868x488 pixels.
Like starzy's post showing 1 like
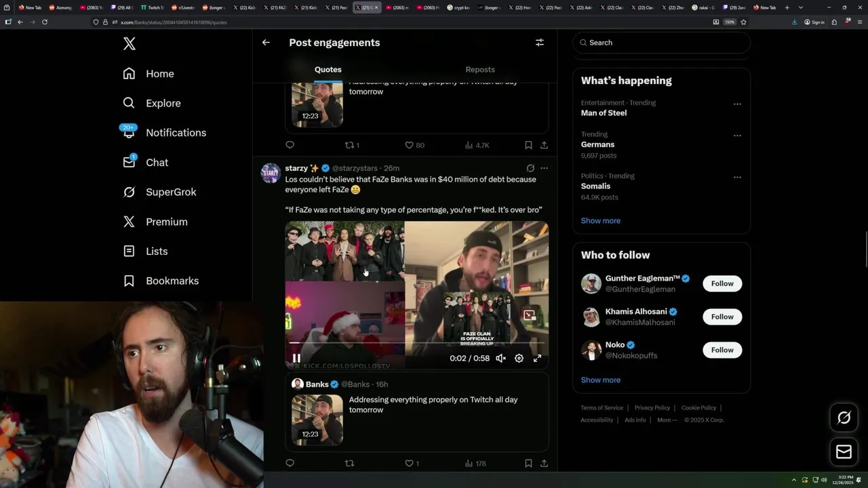pyautogui.click(x=412, y=464)
